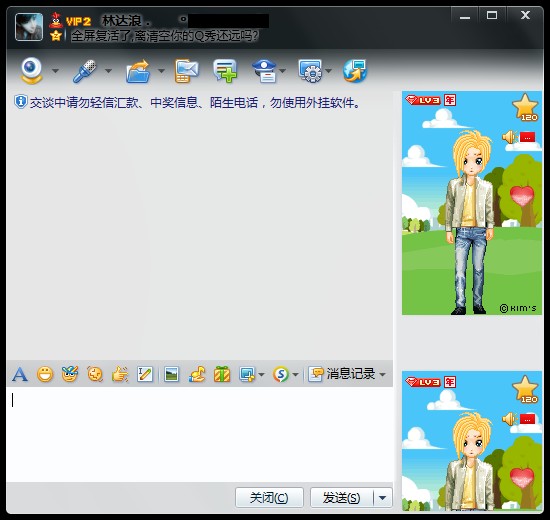Click the 120 star on lower QQ show
The height and width of the screenshot is (520, 550).
tap(525, 389)
